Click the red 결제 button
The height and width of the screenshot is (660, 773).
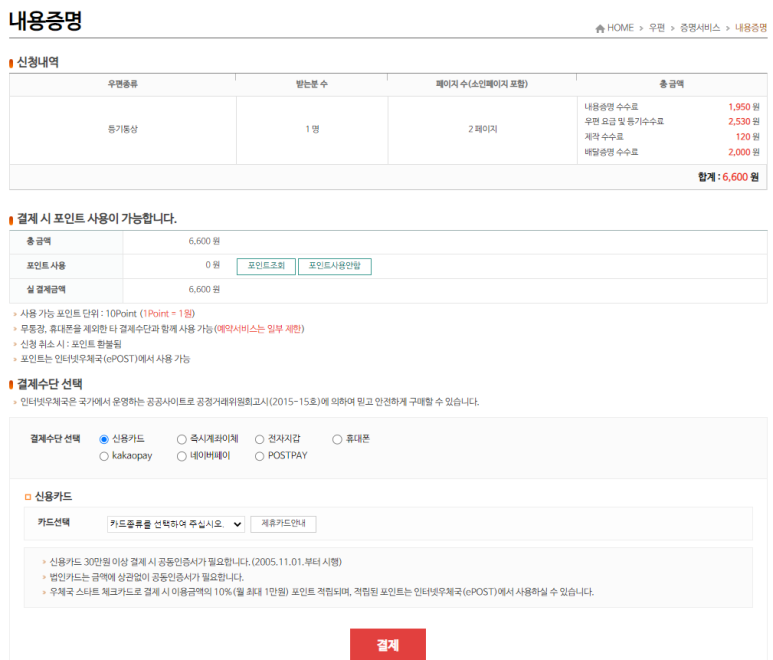point(388,644)
